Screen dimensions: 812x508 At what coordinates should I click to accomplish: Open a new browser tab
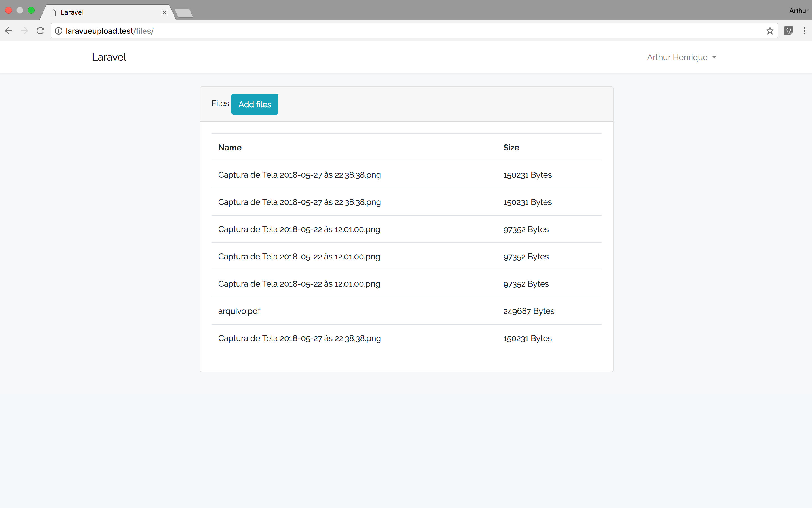(184, 13)
